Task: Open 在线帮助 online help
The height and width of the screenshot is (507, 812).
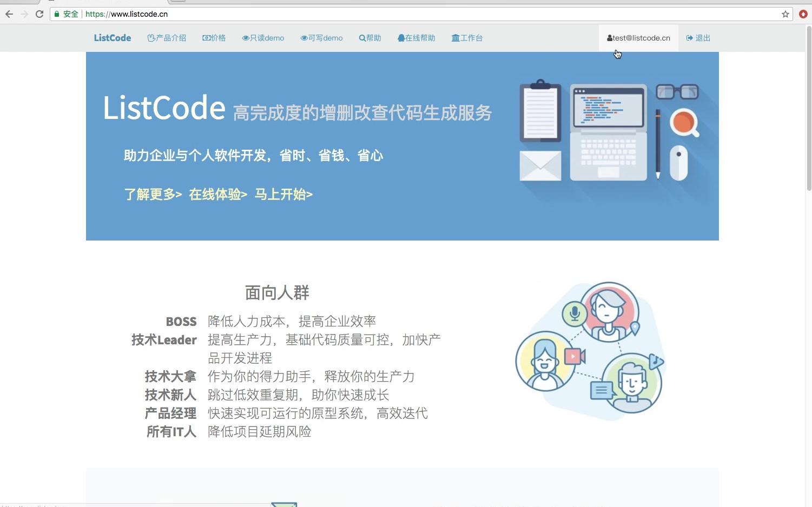Action: point(417,38)
